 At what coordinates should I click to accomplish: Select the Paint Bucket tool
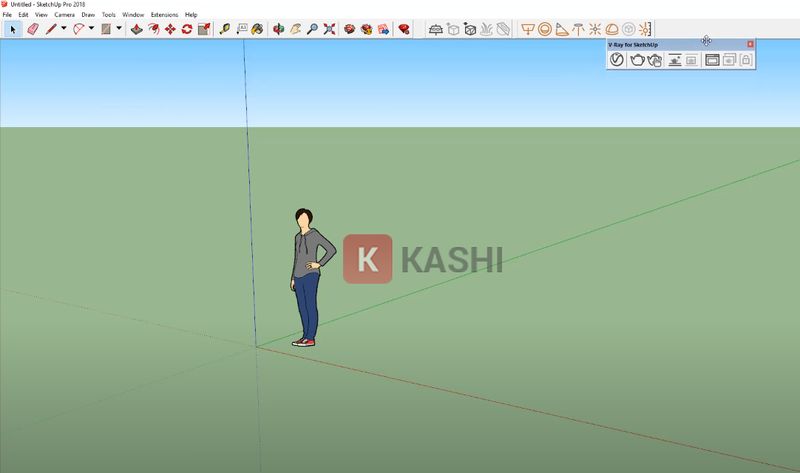pos(258,29)
